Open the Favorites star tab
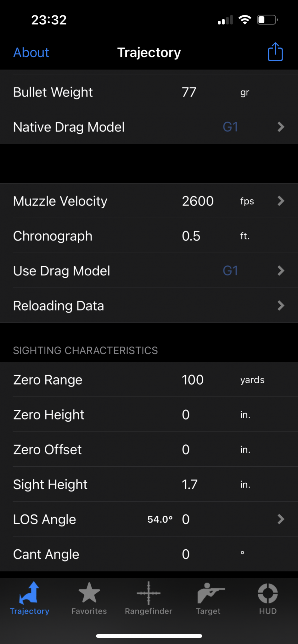The image size is (298, 644). (89, 598)
